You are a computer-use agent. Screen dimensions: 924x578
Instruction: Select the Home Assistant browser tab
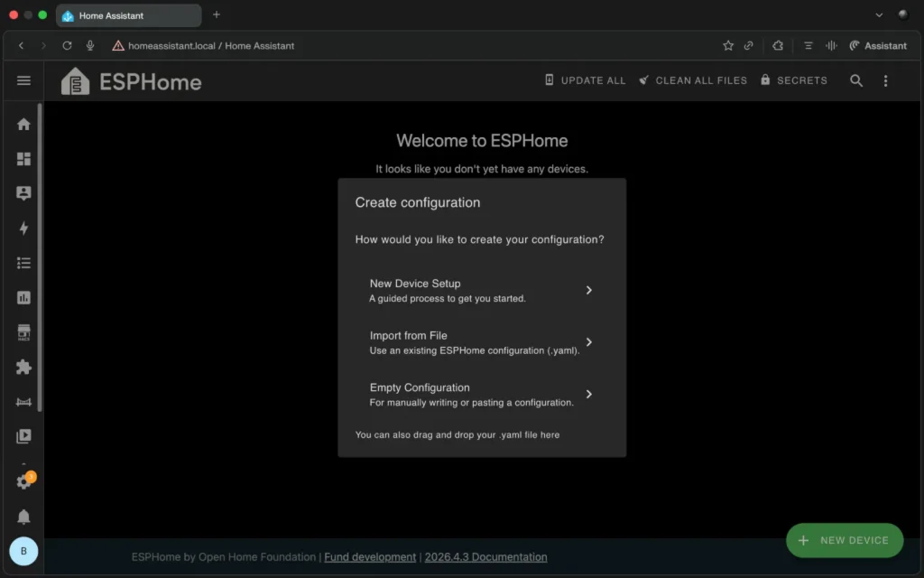point(128,15)
